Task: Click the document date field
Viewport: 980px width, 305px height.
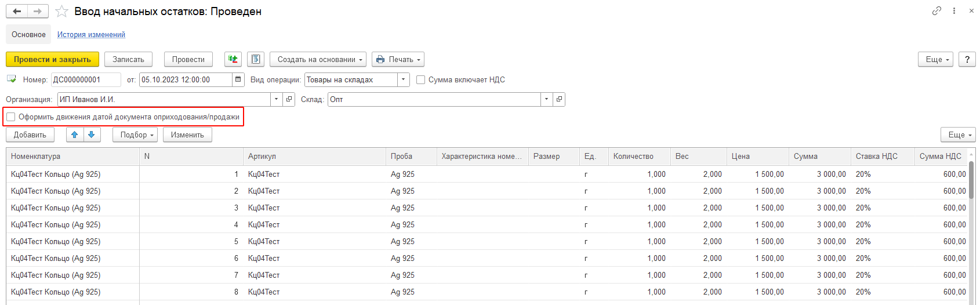Action: [186, 79]
